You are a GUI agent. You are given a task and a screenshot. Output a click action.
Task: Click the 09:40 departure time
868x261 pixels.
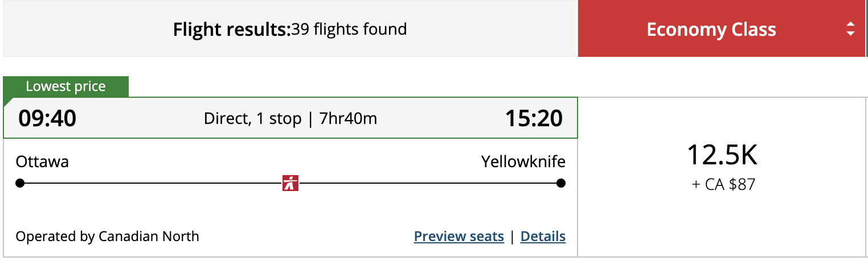coord(47,118)
